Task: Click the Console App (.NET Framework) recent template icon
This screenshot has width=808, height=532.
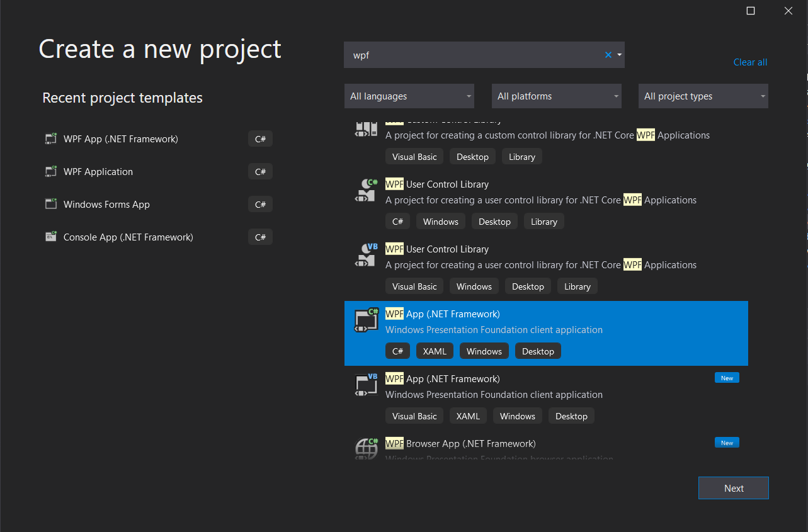Action: 50,237
